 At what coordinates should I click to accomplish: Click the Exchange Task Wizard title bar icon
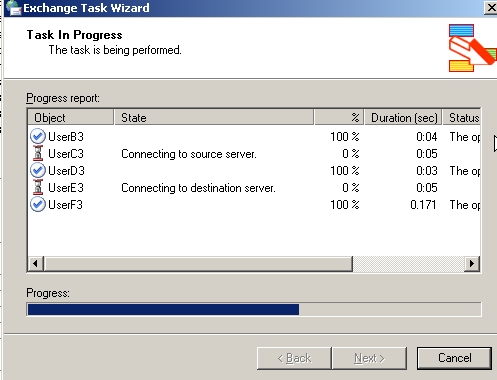pyautogui.click(x=13, y=7)
